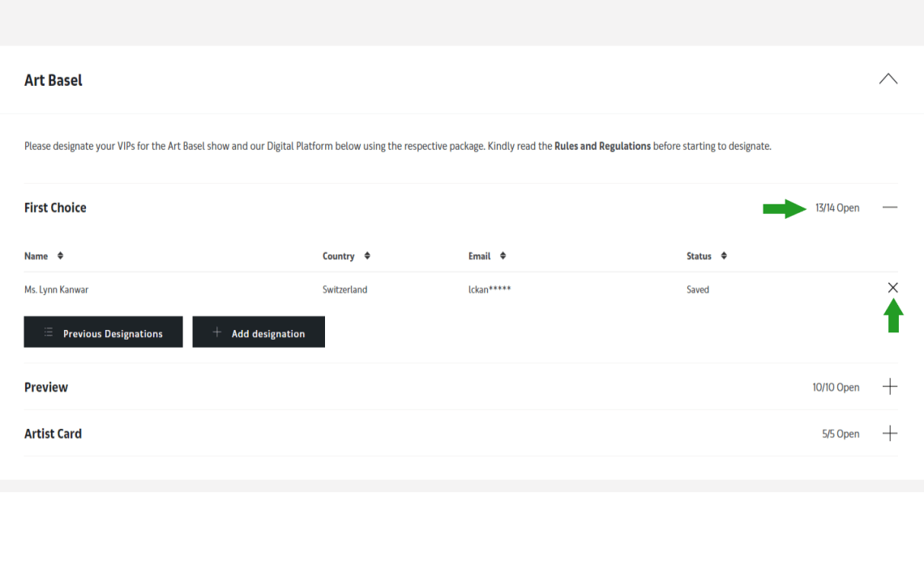The width and height of the screenshot is (924, 578).
Task: Click the list icon in Previous Designations
Action: point(49,332)
